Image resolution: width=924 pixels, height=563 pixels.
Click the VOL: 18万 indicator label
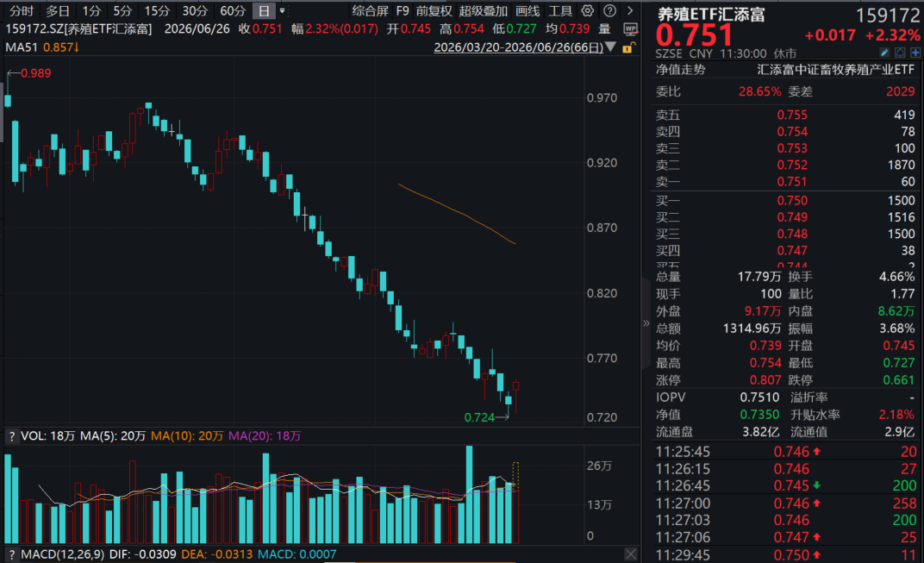(x=47, y=436)
